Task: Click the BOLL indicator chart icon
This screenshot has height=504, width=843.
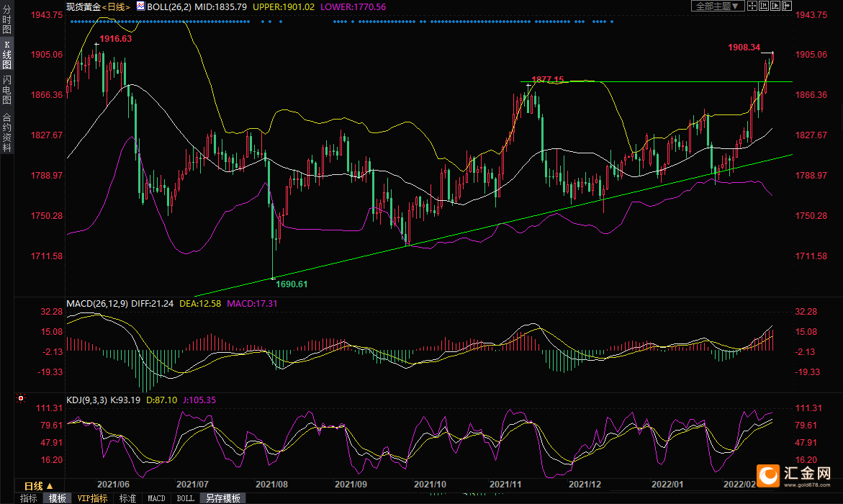Action: click(140, 6)
